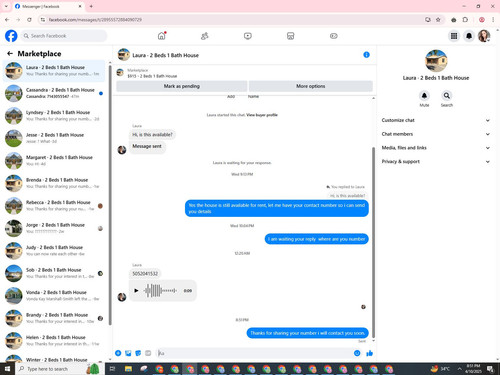Open the Facebook Home icon

click(162, 36)
